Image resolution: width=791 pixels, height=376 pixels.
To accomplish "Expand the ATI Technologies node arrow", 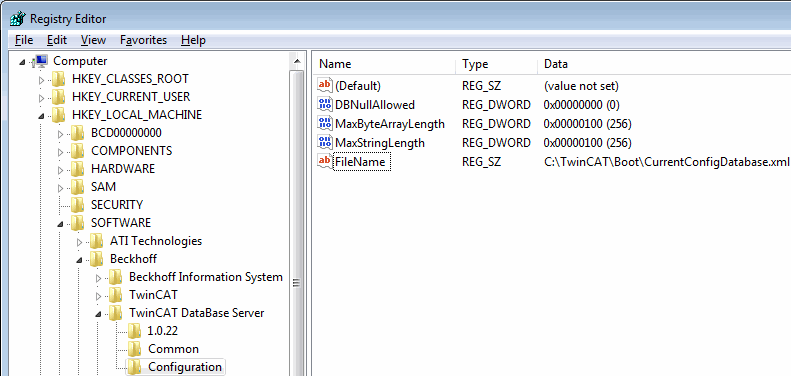I will point(79,242).
